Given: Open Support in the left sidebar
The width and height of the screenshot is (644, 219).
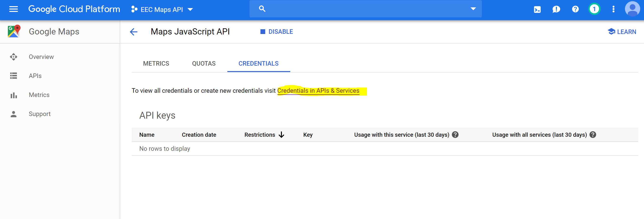Looking at the screenshot, I should coord(40,114).
